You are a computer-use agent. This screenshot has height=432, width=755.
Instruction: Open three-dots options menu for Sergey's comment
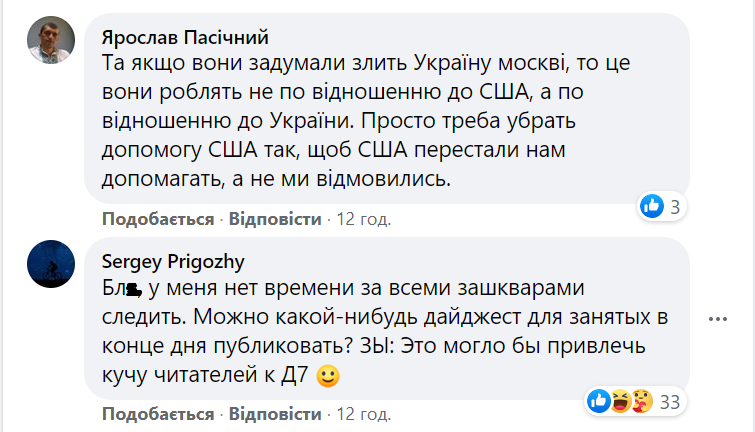[717, 319]
